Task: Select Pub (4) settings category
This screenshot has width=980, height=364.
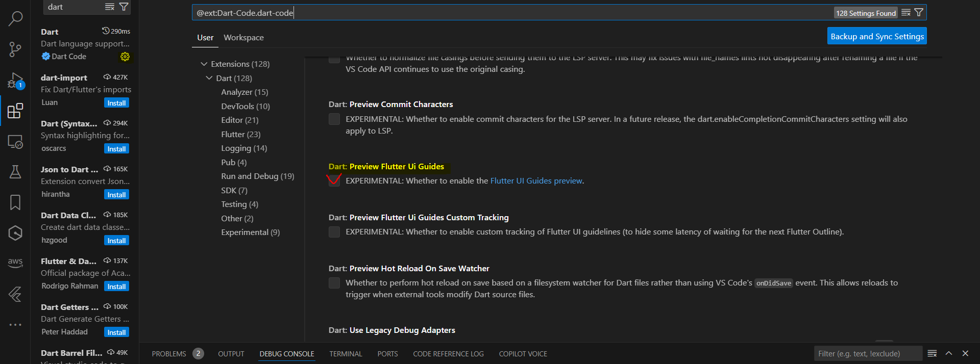Action: tap(234, 163)
